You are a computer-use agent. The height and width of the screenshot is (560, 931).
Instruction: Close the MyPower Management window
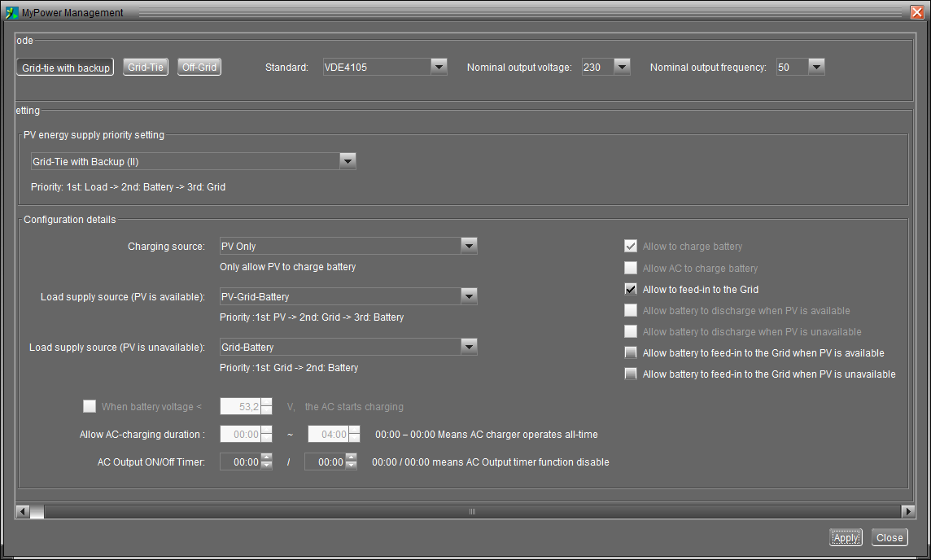(x=917, y=12)
